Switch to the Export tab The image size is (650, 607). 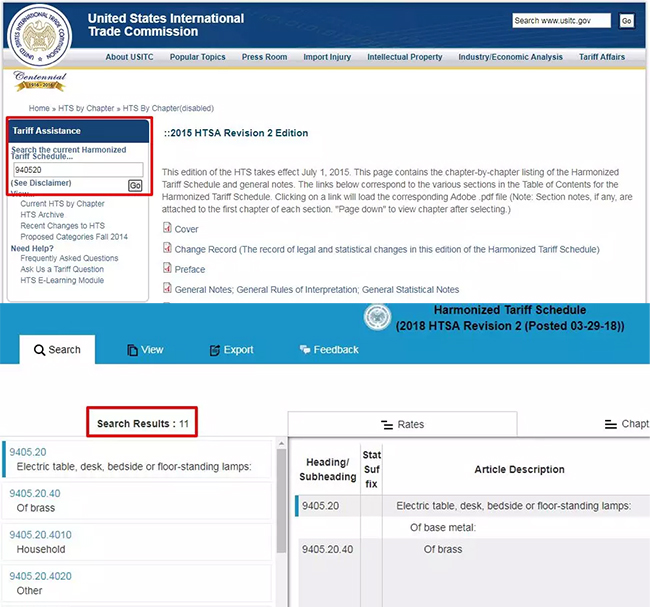tap(231, 350)
